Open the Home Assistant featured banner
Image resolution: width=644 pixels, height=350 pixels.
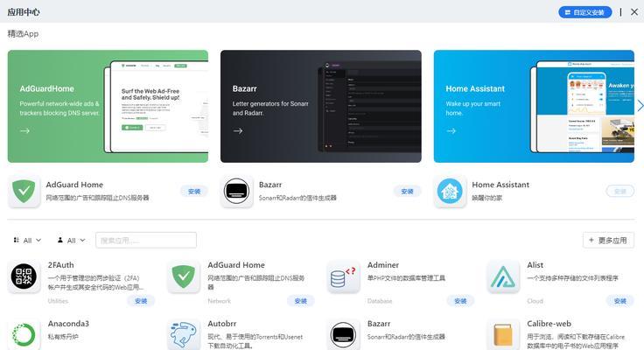pyautogui.click(x=534, y=107)
